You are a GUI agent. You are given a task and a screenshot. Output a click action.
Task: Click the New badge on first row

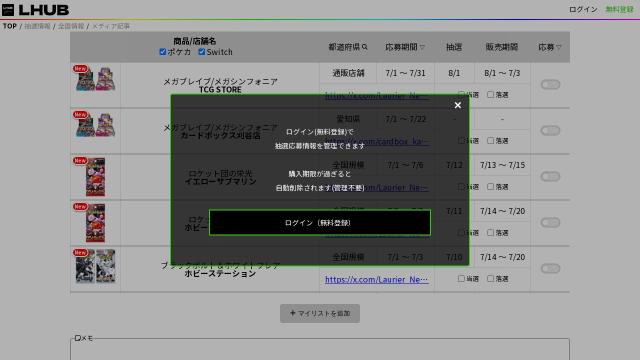80,69
